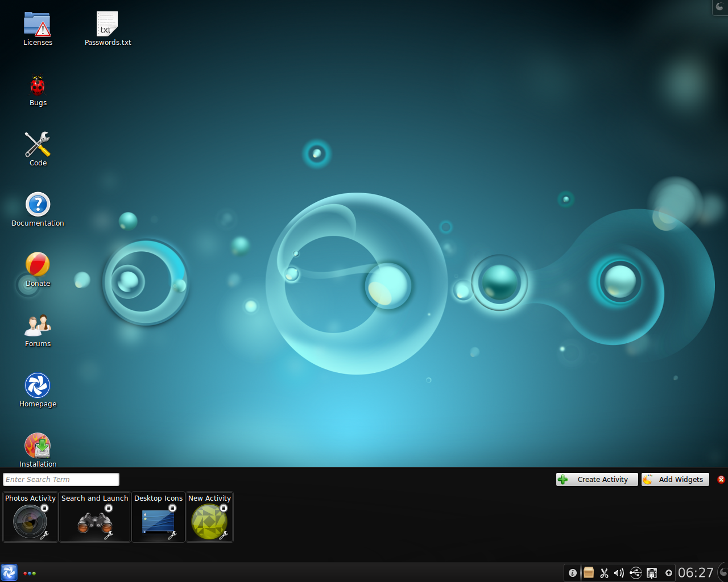Click the Donate beach ball icon
Screen dimensions: 728x582
tap(38, 265)
